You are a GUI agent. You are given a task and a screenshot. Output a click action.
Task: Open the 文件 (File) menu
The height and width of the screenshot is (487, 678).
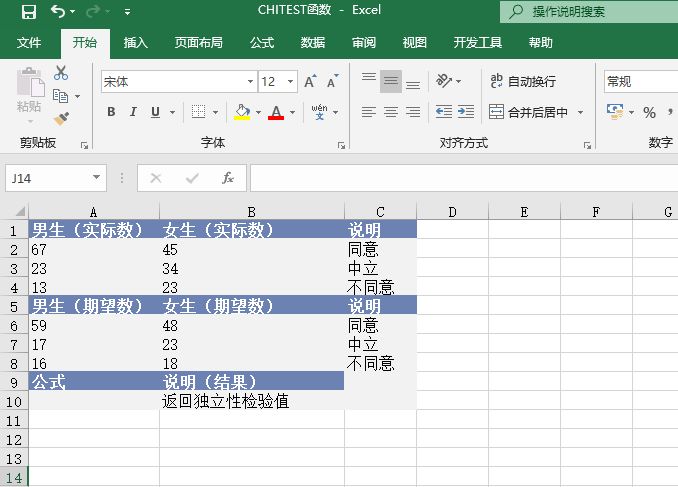tap(29, 43)
